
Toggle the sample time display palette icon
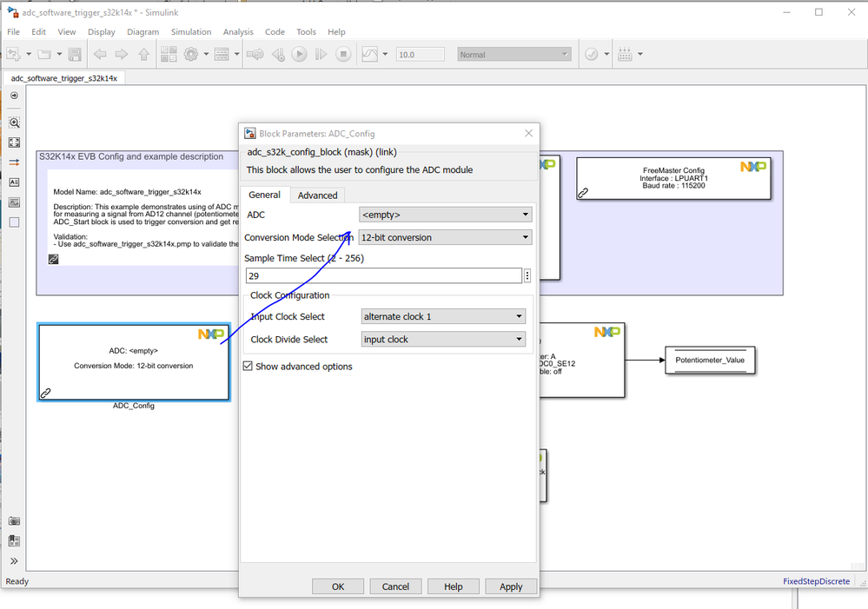point(15,162)
